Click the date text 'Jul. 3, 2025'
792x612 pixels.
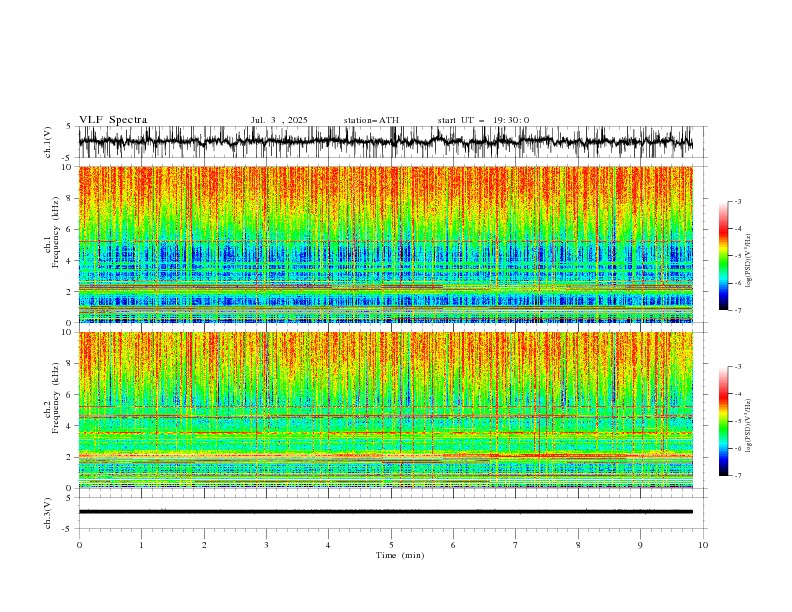(x=279, y=120)
